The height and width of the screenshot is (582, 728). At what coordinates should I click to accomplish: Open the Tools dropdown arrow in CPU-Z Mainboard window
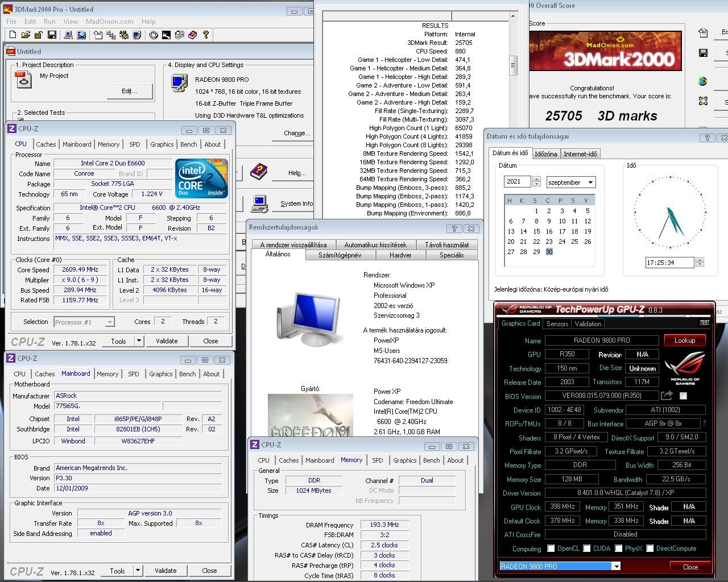point(138,570)
